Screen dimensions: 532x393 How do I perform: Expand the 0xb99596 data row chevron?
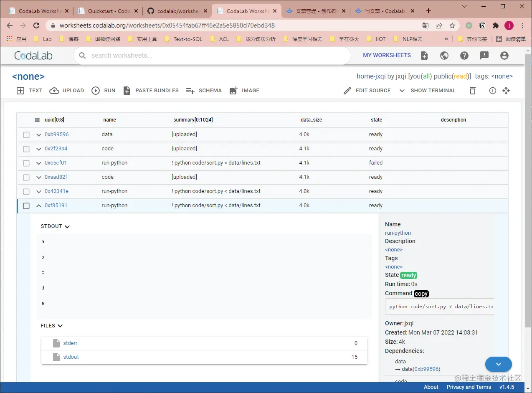[39, 135]
